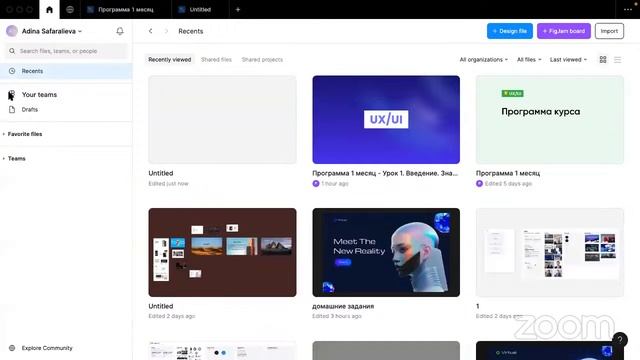This screenshot has height=360, width=640.
Task: Open the thumbnail of file named 1
Action: (550, 252)
